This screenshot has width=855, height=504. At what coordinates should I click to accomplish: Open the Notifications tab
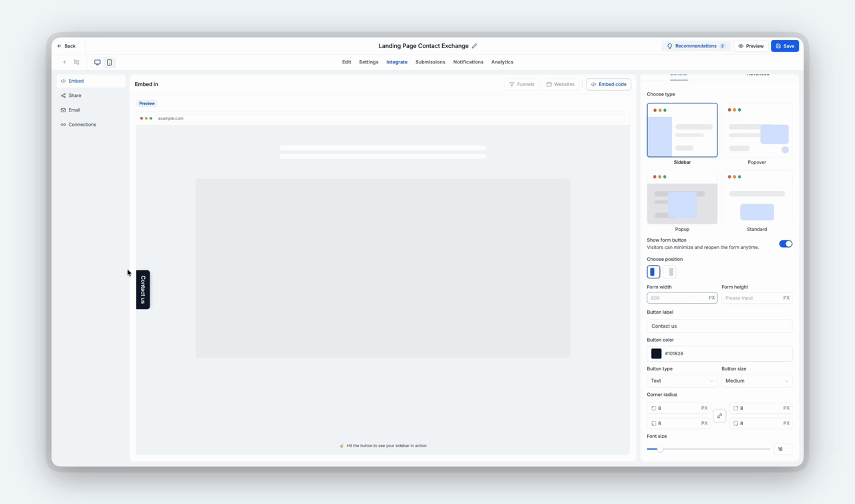click(x=468, y=62)
